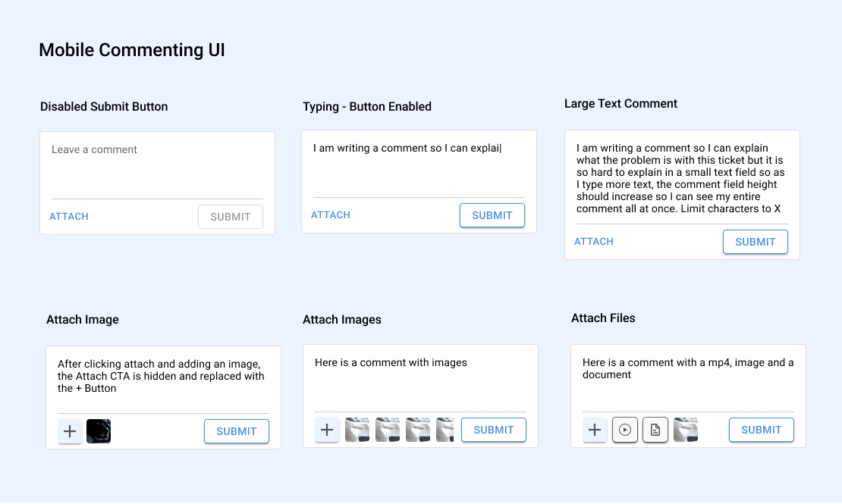Submit the comment in Attach Image card
Image resolution: width=842 pixels, height=504 pixels.
coord(237,431)
